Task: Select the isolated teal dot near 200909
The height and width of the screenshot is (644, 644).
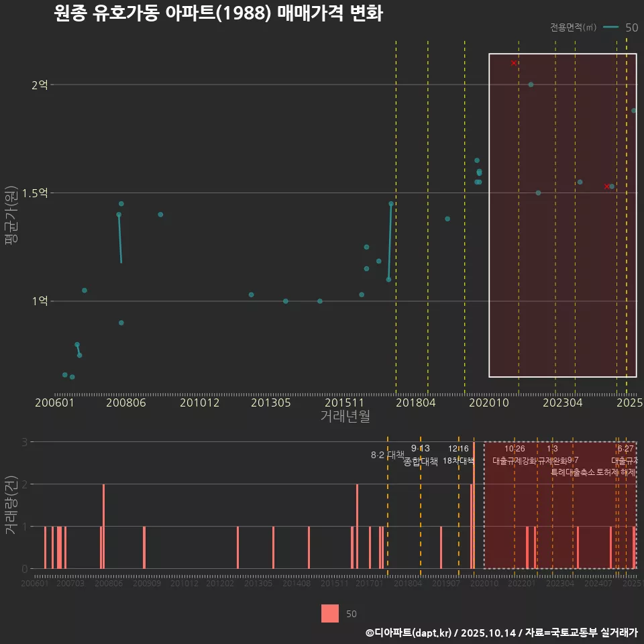Action: [x=160, y=214]
